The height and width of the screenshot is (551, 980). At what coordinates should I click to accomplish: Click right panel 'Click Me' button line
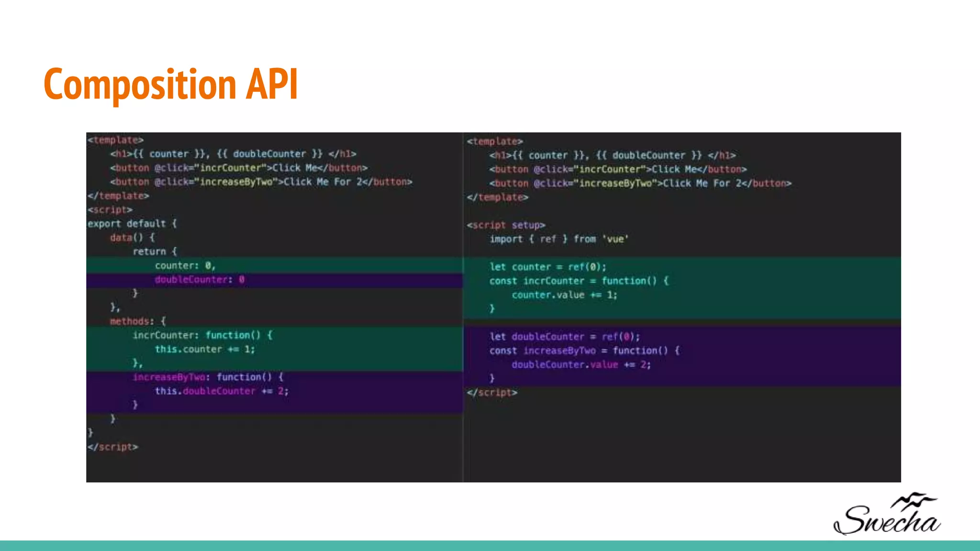pyautogui.click(x=618, y=169)
